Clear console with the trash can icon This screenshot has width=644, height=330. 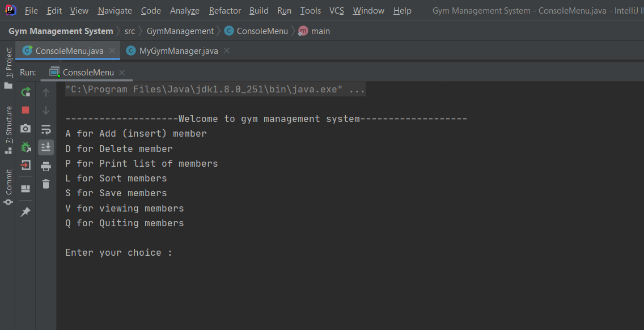point(46,184)
